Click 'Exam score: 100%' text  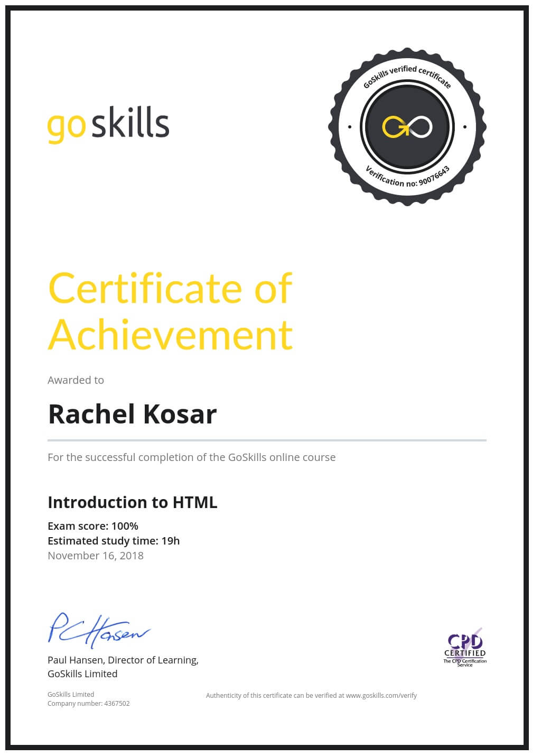pyautogui.click(x=93, y=526)
